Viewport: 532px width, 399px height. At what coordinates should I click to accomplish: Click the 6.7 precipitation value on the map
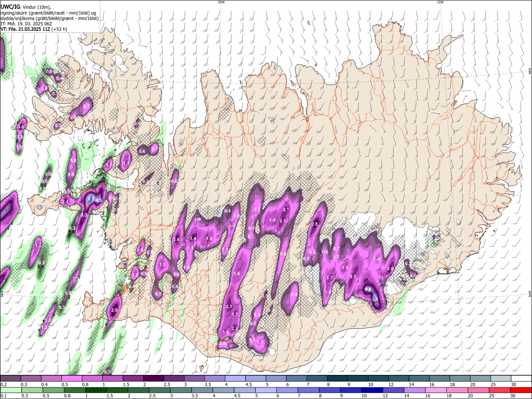click(91, 199)
